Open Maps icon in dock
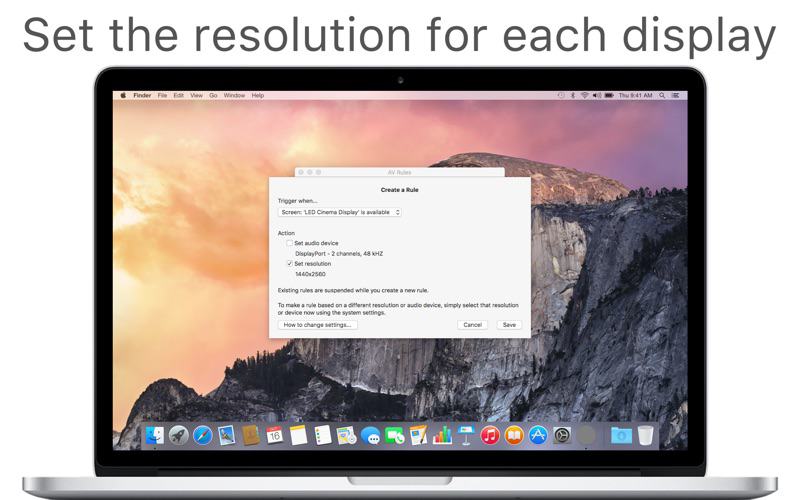The width and height of the screenshot is (800, 500). tap(346, 435)
